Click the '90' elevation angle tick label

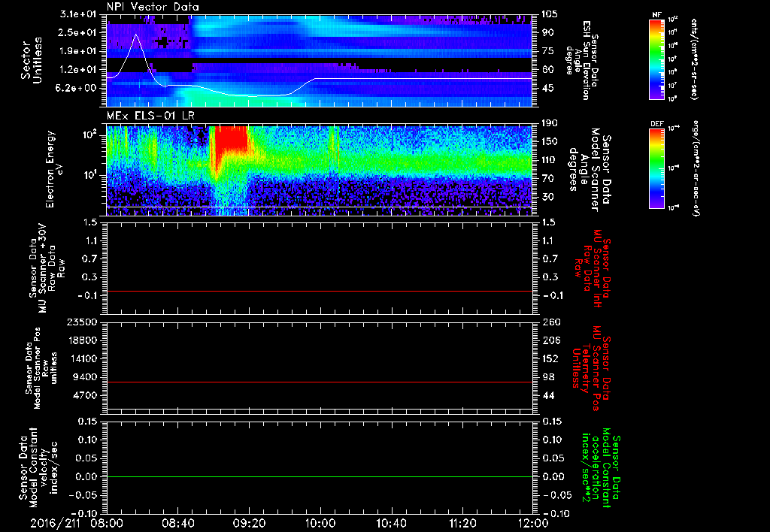pyautogui.click(x=548, y=32)
